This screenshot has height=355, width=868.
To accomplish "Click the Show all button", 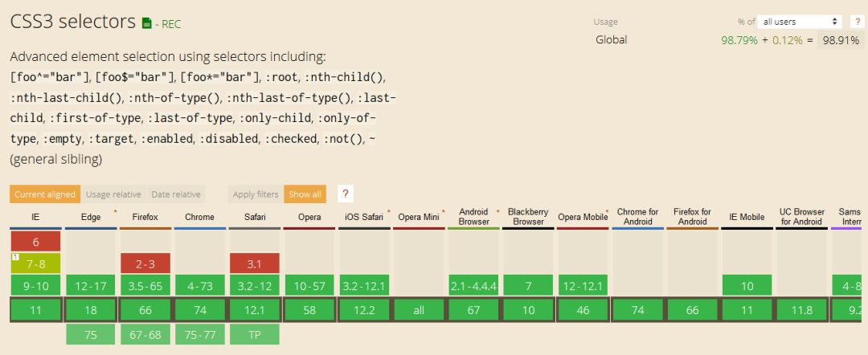I will click(x=305, y=194).
